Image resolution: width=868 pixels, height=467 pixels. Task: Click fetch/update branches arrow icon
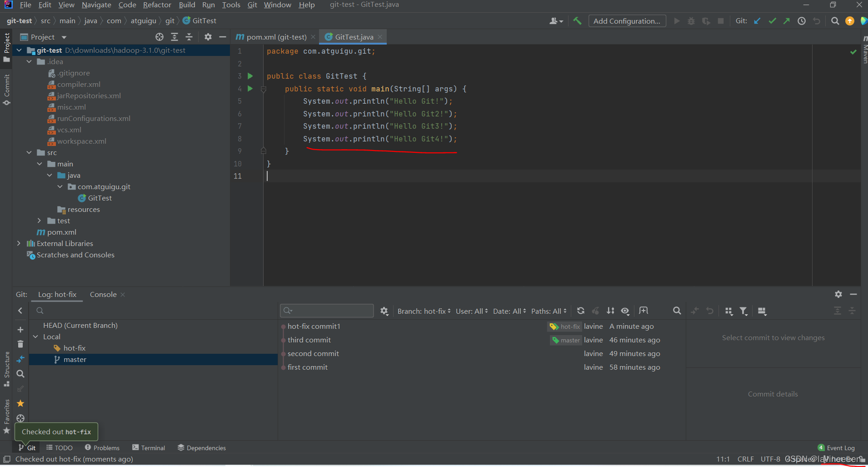(x=20, y=359)
